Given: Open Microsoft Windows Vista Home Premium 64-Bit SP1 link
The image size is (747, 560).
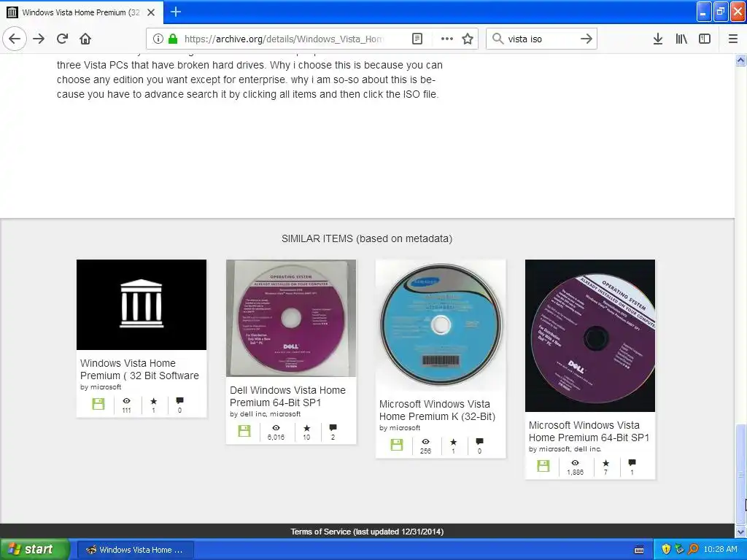Looking at the screenshot, I should click(589, 431).
